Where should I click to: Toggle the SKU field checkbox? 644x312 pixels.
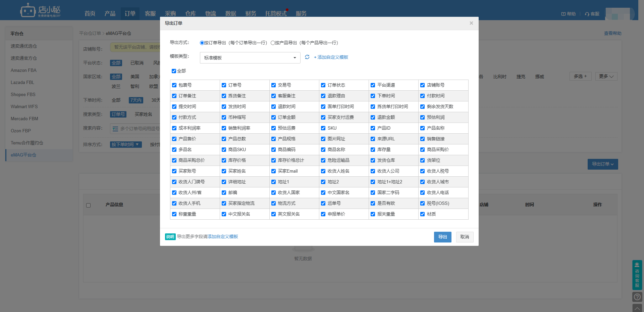coord(323,128)
